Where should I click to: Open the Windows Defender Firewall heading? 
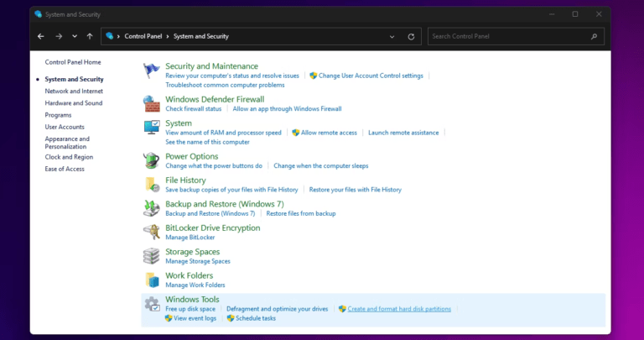coord(215,99)
